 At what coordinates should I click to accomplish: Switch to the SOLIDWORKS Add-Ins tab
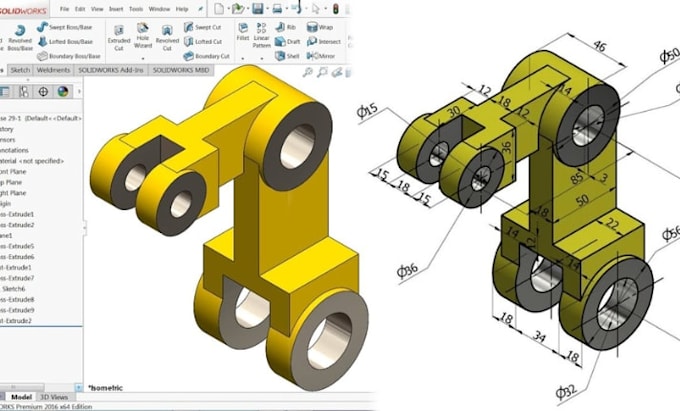coord(111,70)
